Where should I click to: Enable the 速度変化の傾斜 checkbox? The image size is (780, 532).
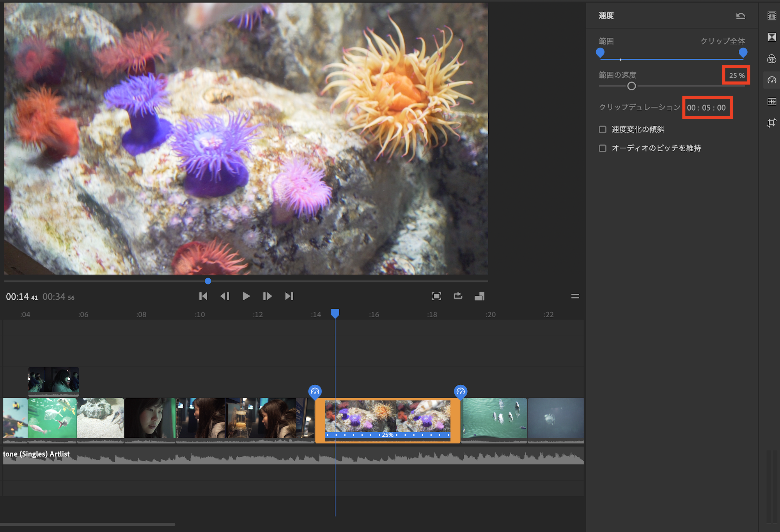click(x=603, y=129)
